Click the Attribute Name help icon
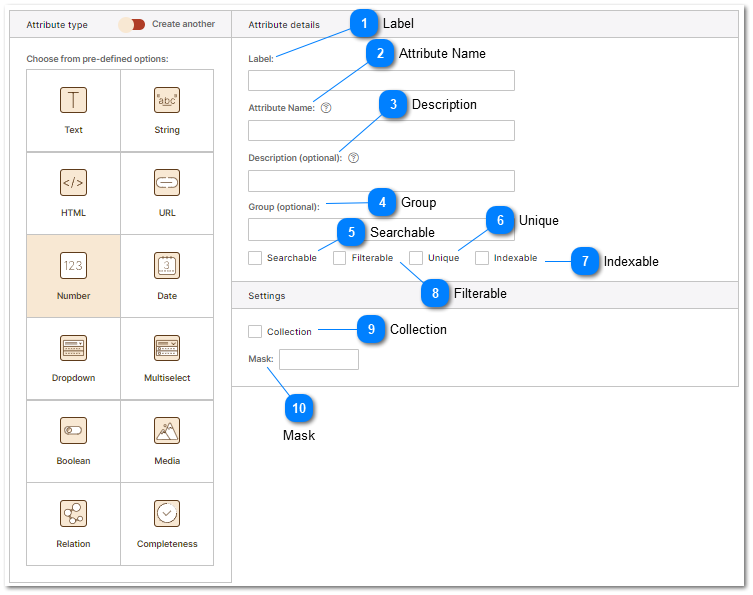This screenshot has height=595, width=753. click(x=326, y=108)
